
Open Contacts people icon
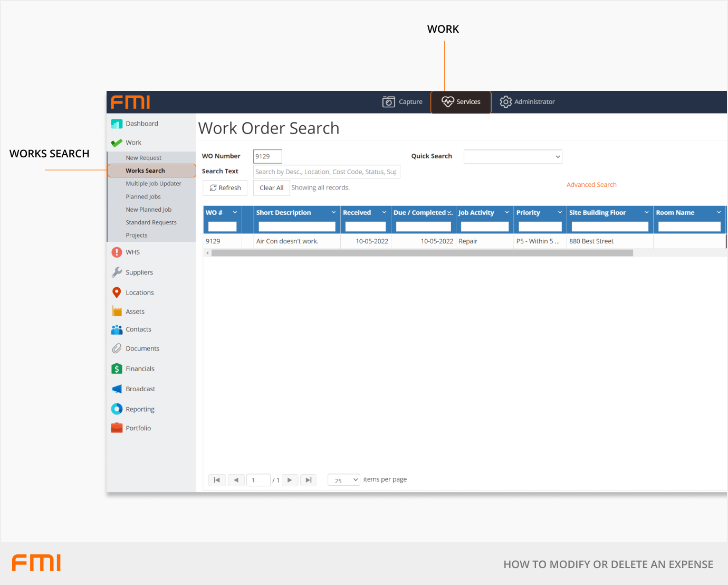(x=117, y=329)
